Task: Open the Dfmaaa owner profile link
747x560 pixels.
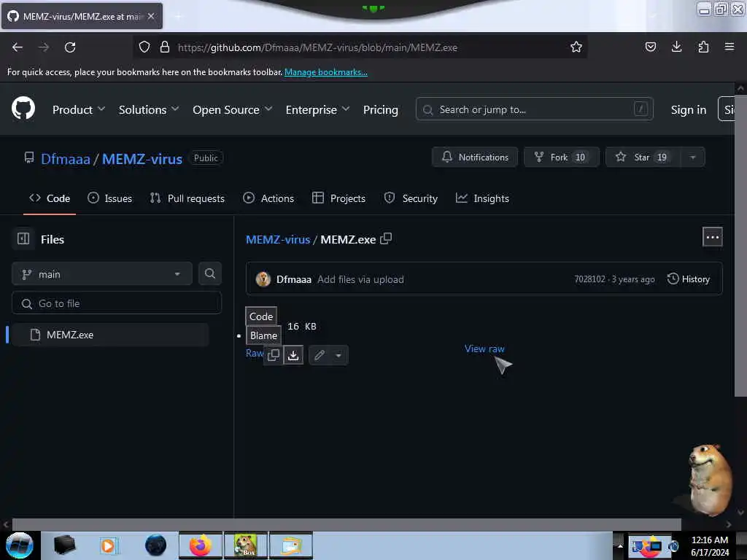Action: point(65,158)
